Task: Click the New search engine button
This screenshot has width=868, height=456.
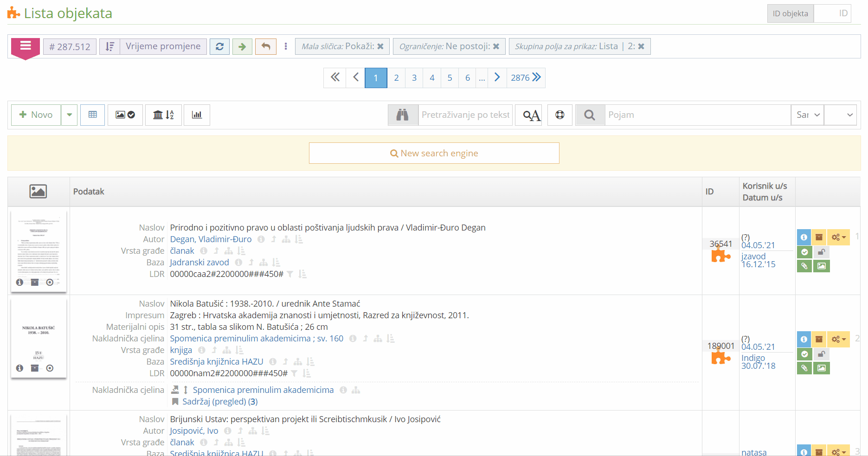Action: [434, 153]
